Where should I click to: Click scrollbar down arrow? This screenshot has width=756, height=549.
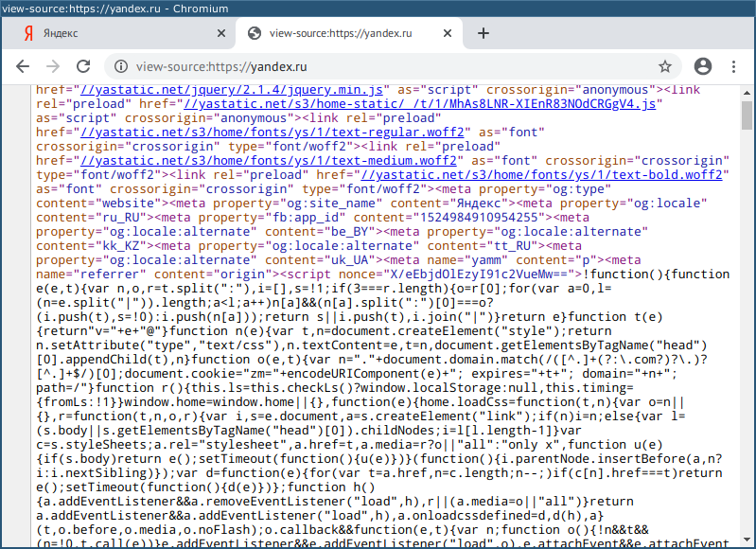click(747, 540)
